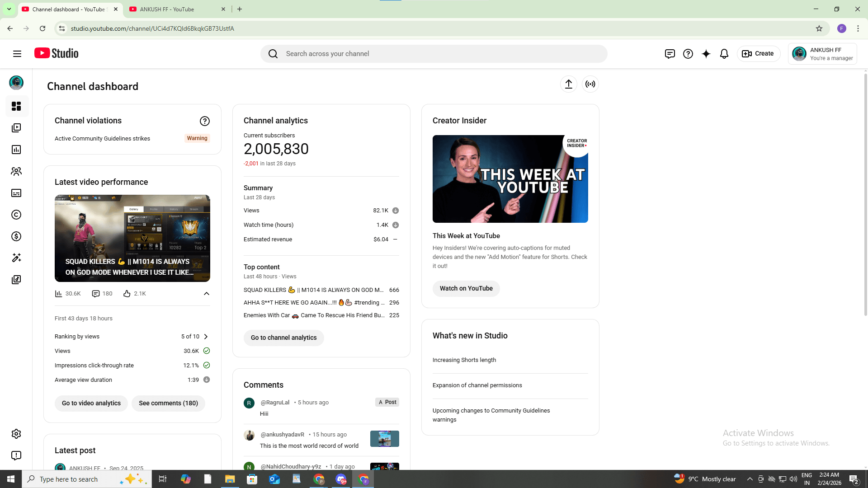Screen dimensions: 868x488
Task: Open the Chrome three-dot menu
Action: pyautogui.click(x=858, y=28)
